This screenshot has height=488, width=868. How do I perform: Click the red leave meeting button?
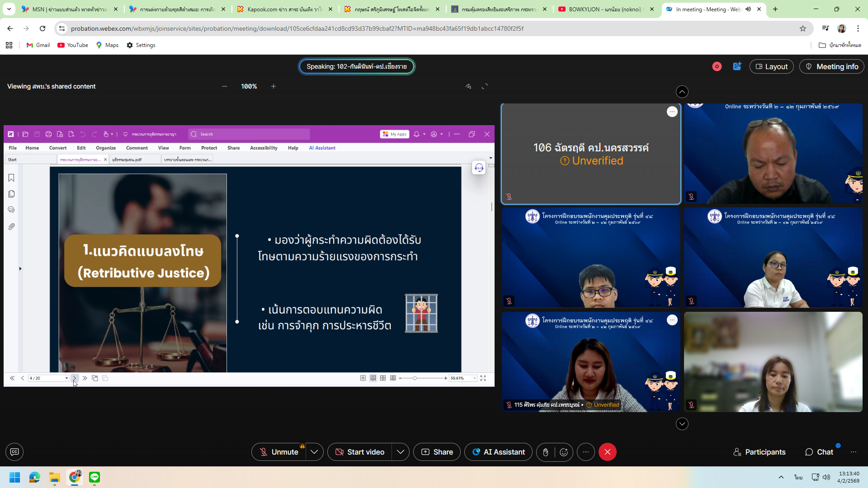click(607, 452)
